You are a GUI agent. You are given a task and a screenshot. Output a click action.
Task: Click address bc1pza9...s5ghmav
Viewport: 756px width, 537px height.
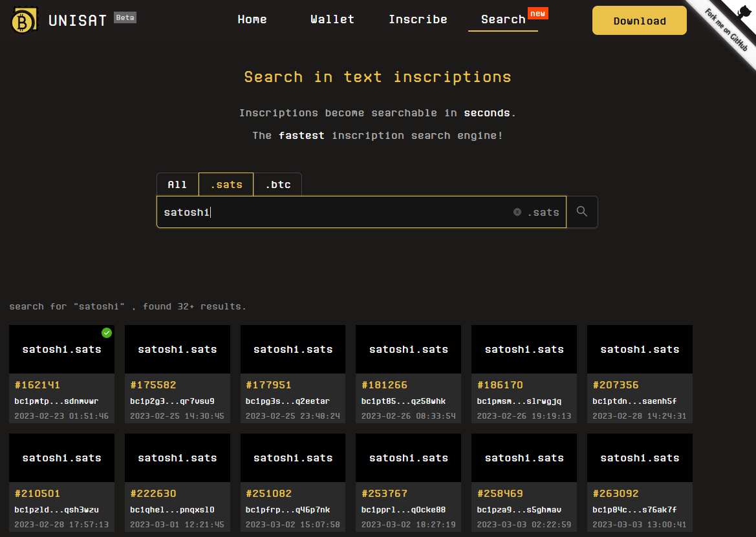coord(519,510)
